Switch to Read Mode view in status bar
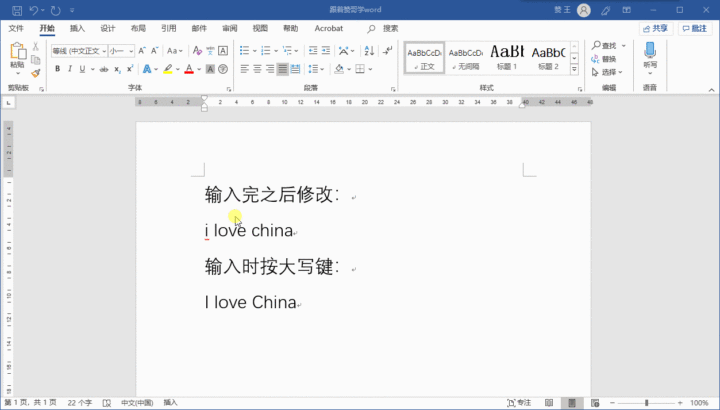Screen dimensions: 720x410 coord(549,403)
